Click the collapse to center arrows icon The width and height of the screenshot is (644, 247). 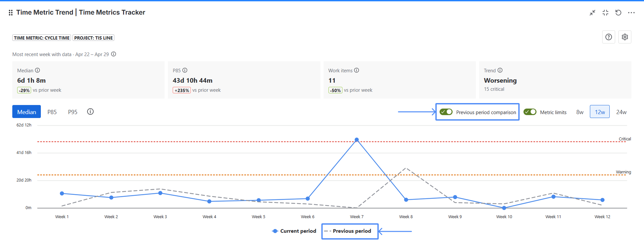tap(605, 13)
